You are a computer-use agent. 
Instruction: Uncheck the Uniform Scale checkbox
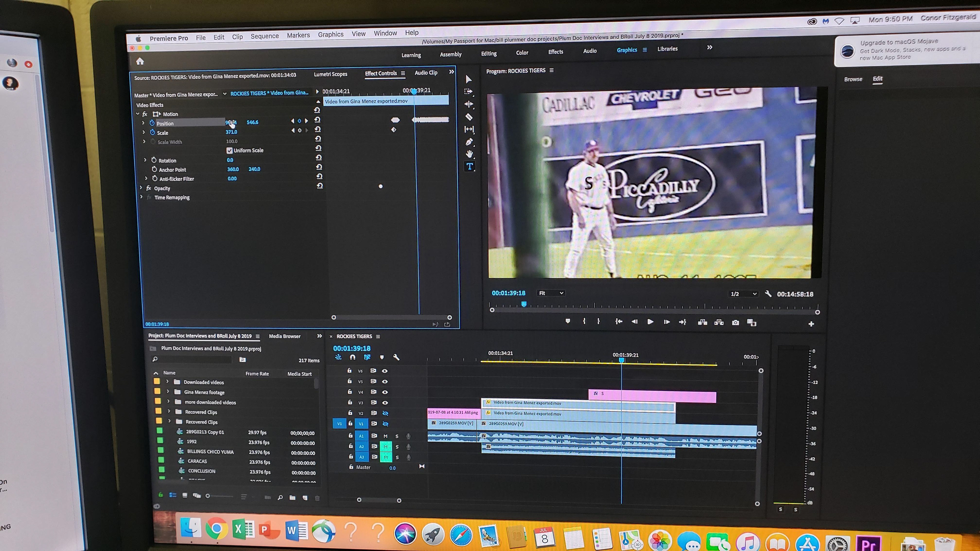click(x=229, y=150)
